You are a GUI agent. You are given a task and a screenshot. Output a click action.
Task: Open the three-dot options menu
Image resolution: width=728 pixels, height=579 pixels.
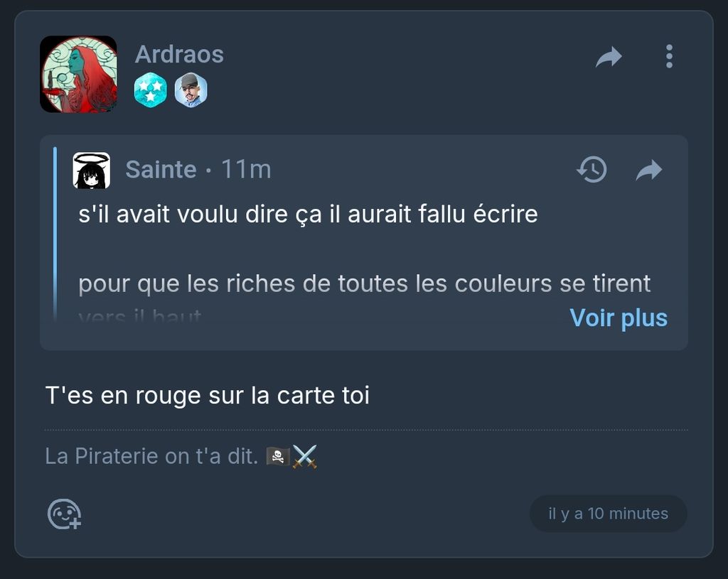click(x=669, y=57)
